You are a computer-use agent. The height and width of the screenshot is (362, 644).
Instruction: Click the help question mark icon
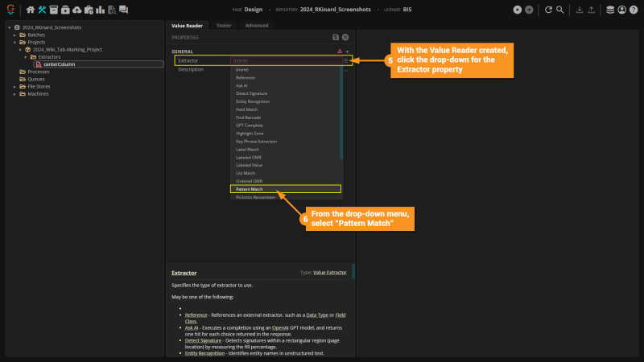(633, 10)
